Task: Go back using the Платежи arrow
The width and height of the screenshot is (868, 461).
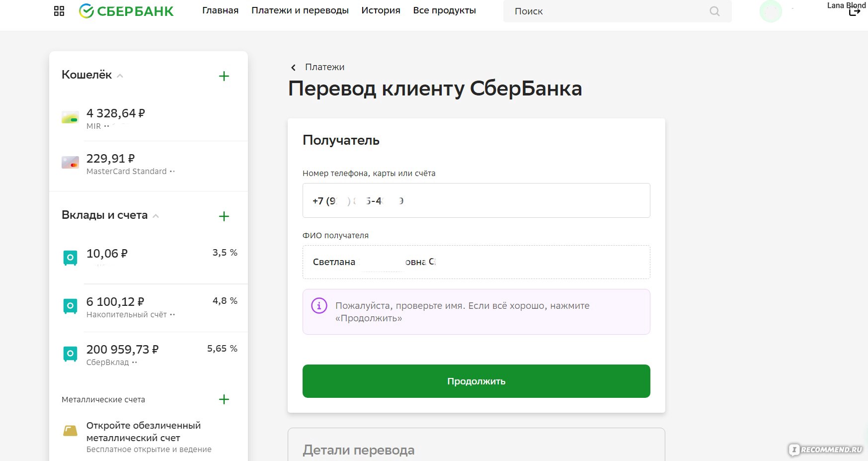Action: point(293,68)
